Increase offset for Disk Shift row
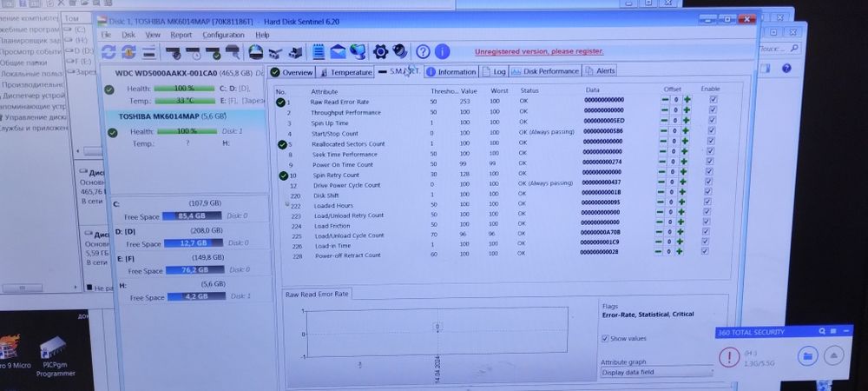This screenshot has width=868, height=391. 682,192
